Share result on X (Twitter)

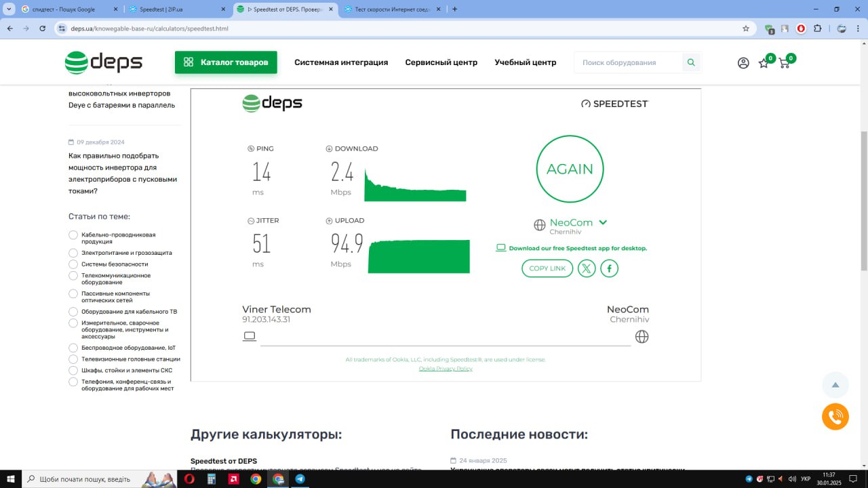(x=587, y=268)
